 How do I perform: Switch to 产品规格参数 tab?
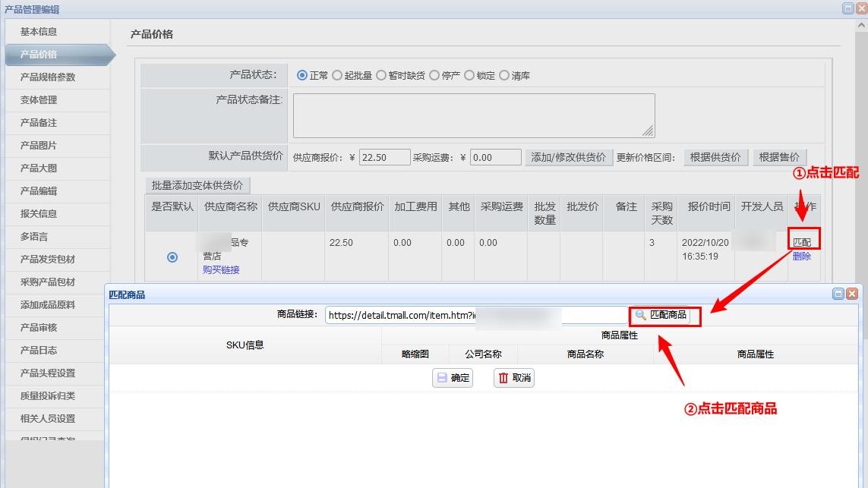click(x=48, y=77)
